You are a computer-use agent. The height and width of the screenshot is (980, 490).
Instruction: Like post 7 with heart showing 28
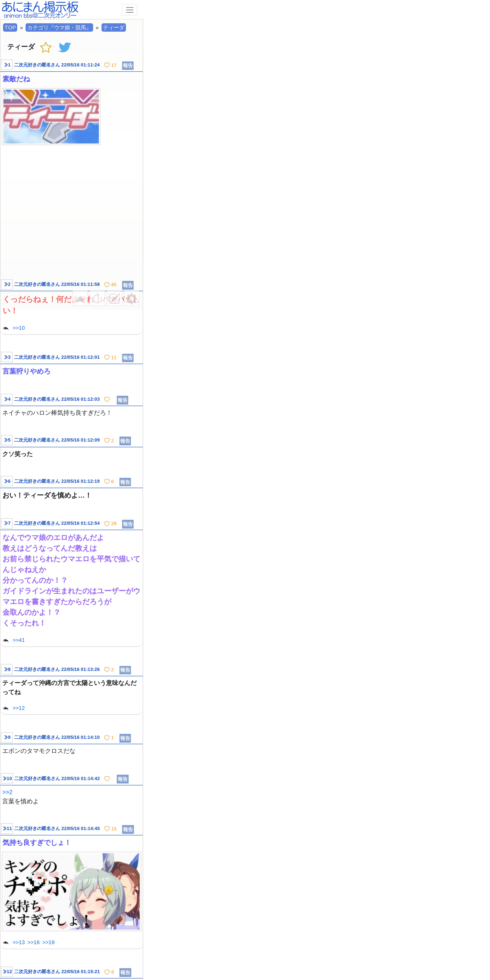point(110,524)
